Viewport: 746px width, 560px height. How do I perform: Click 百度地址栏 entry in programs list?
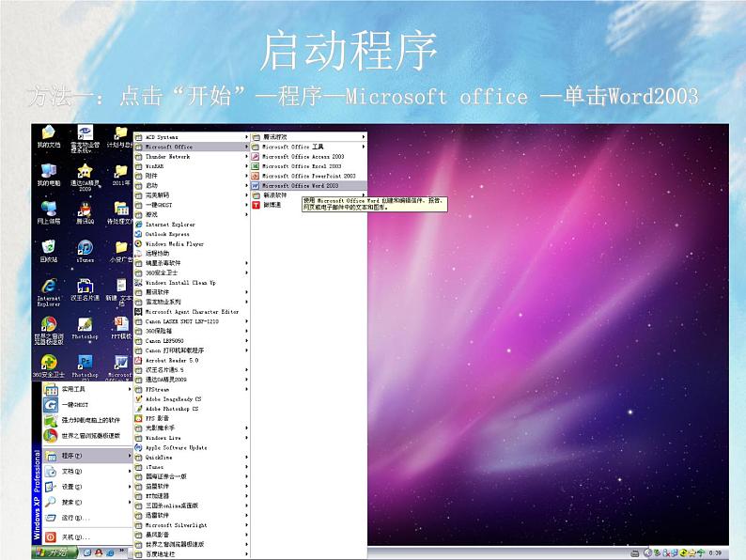192,554
